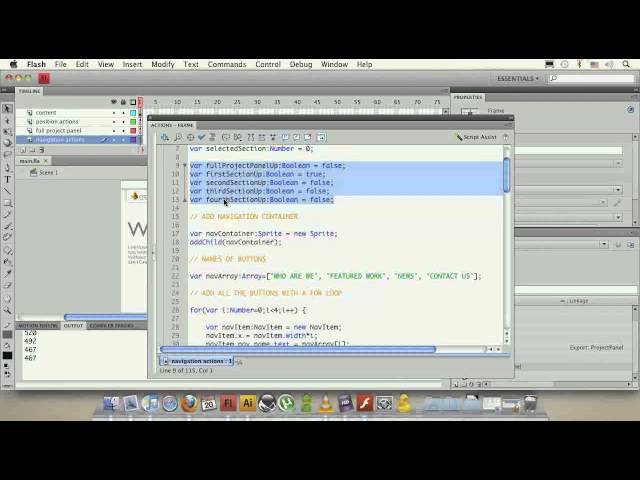The height and width of the screenshot is (480, 640).
Task: Open Adobe Illustrator from the dock
Action: [247, 404]
